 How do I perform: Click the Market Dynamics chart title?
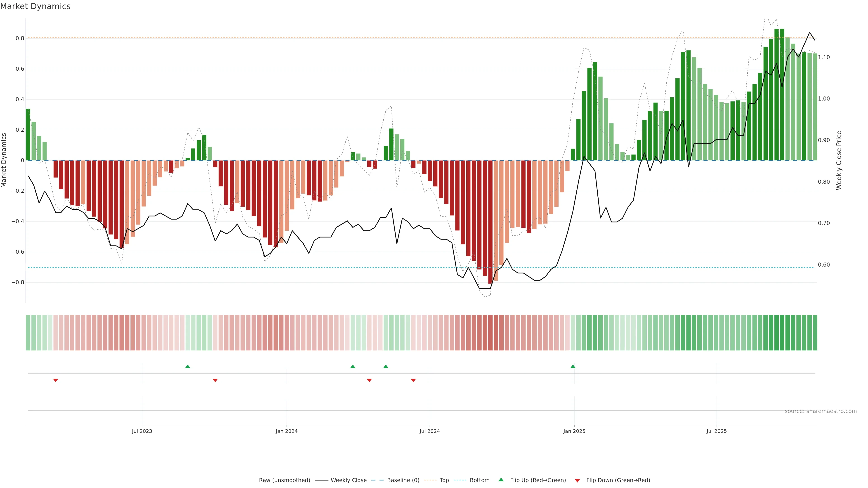tap(35, 6)
